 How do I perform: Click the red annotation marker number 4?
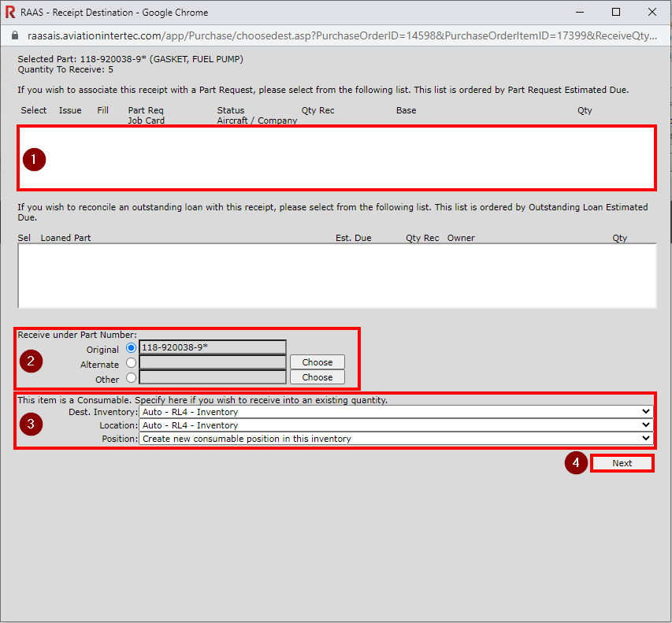[x=577, y=463]
